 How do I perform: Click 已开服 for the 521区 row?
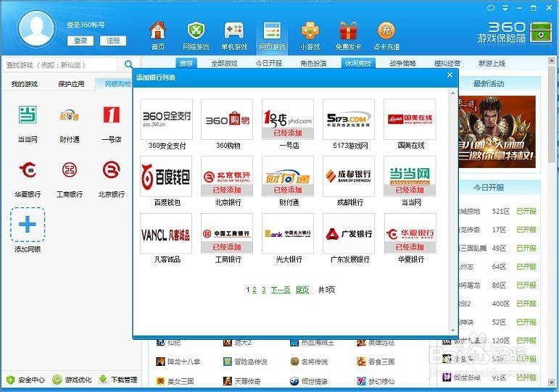pos(526,212)
